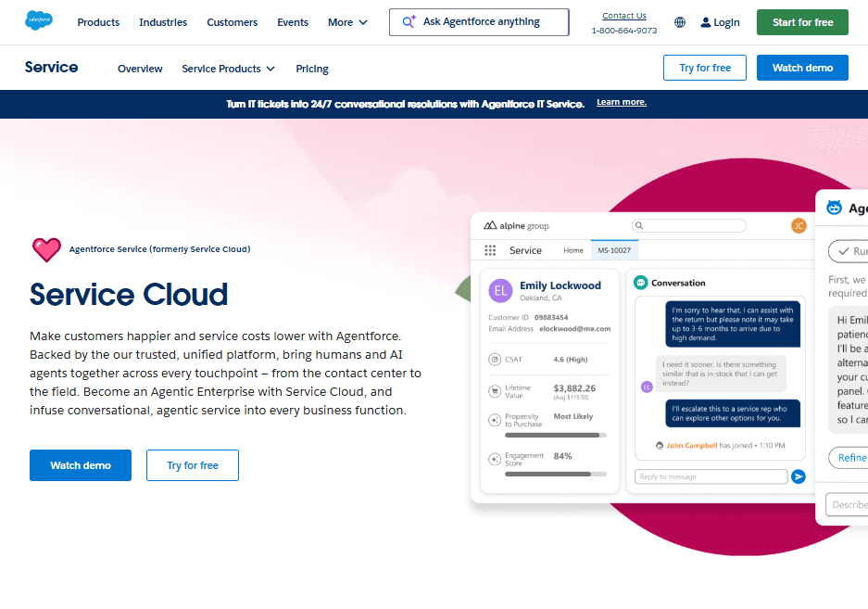Click the phone number 1-800-664-9073
868x609 pixels.
pyautogui.click(x=623, y=31)
